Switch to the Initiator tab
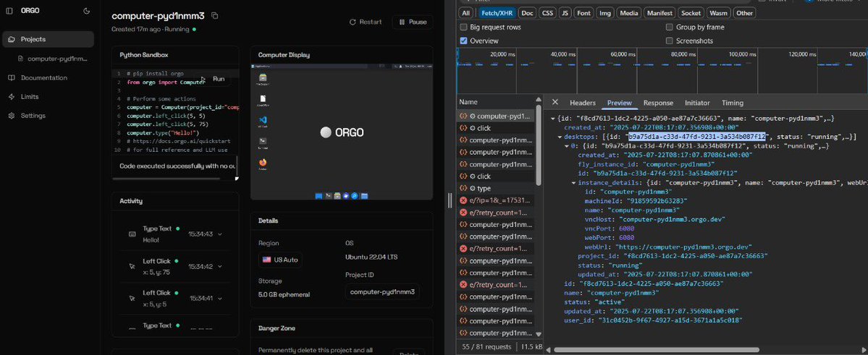 (x=697, y=103)
